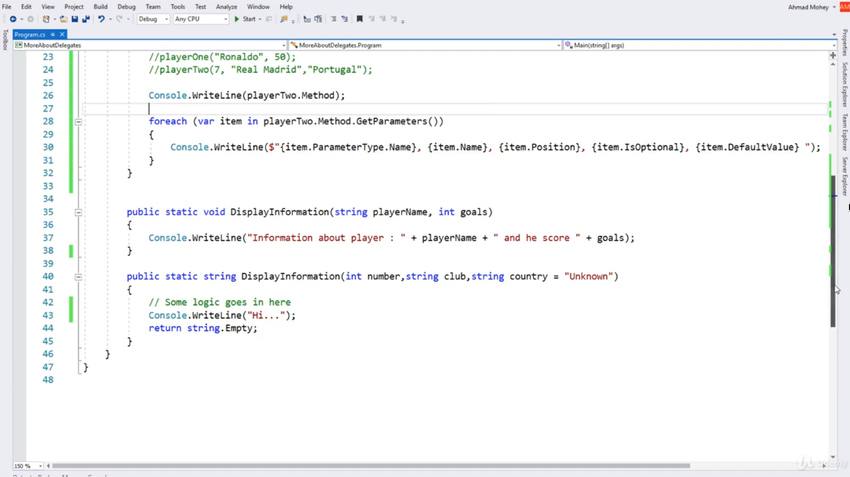Click the pin icon on Program.cs tab

tap(53, 34)
